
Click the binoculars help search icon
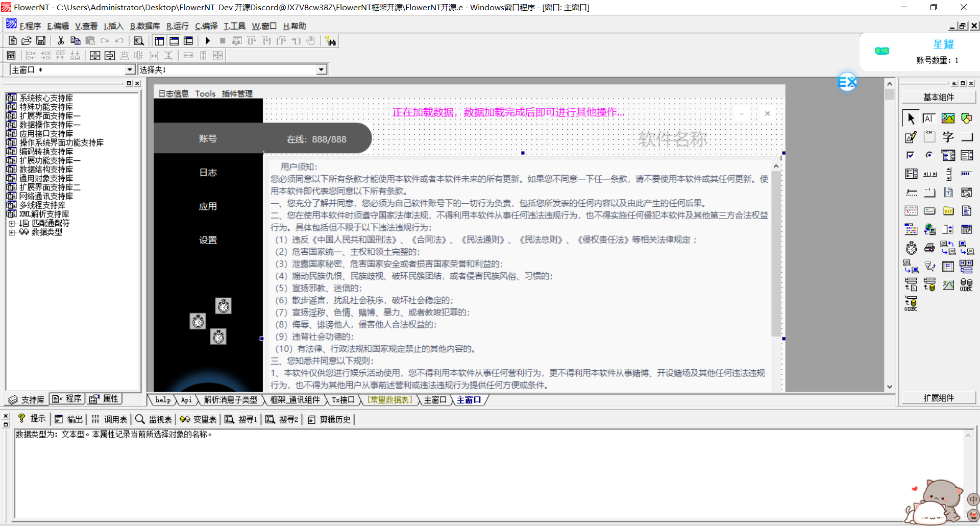(x=331, y=41)
